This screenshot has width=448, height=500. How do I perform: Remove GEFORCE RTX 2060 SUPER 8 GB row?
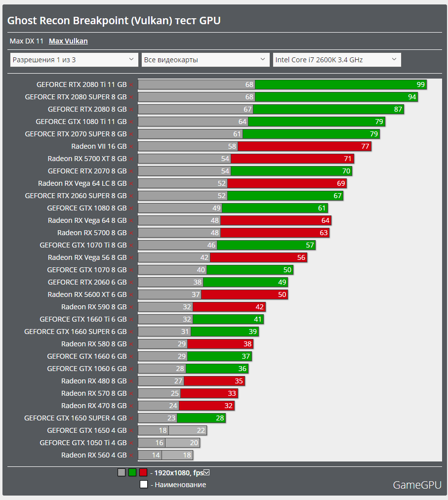pyautogui.click(x=131, y=196)
